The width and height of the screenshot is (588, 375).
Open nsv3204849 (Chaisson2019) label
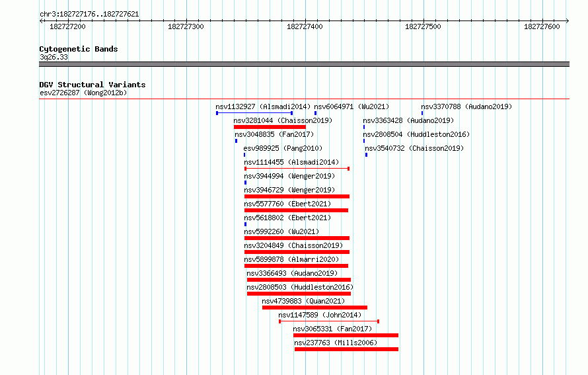[x=293, y=245]
